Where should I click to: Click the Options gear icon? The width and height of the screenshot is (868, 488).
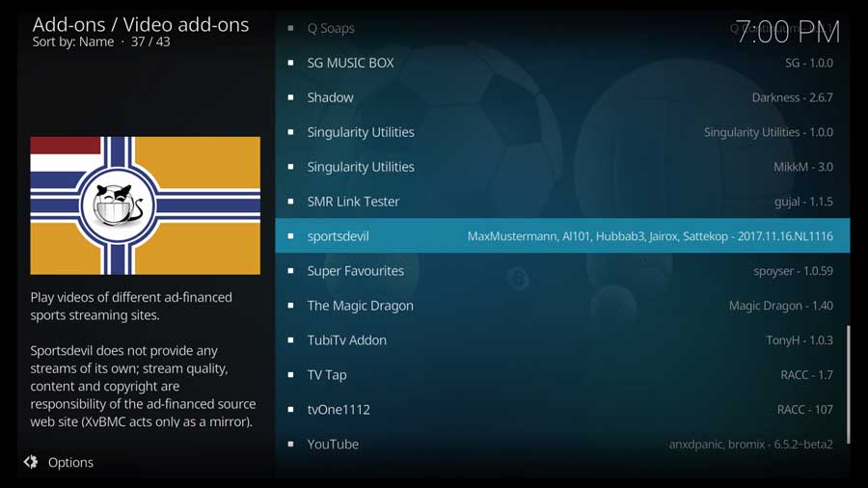click(31, 462)
